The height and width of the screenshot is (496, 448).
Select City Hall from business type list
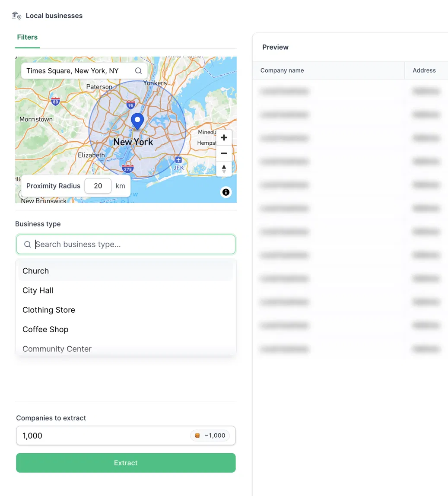click(126, 290)
